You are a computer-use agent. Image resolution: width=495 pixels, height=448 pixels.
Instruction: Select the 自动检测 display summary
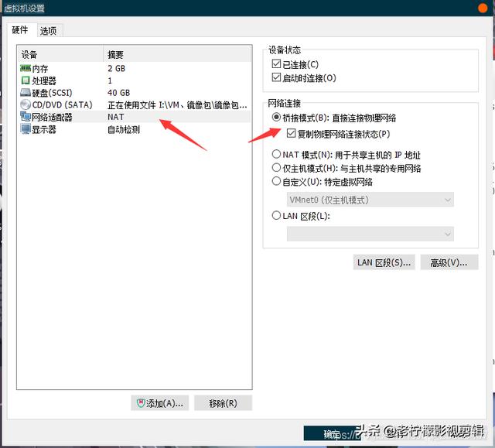(x=124, y=129)
